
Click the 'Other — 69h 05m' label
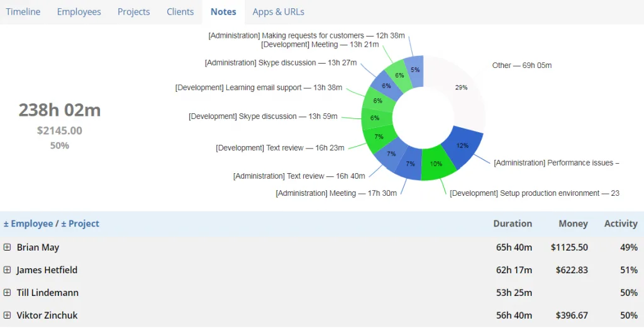coord(521,65)
